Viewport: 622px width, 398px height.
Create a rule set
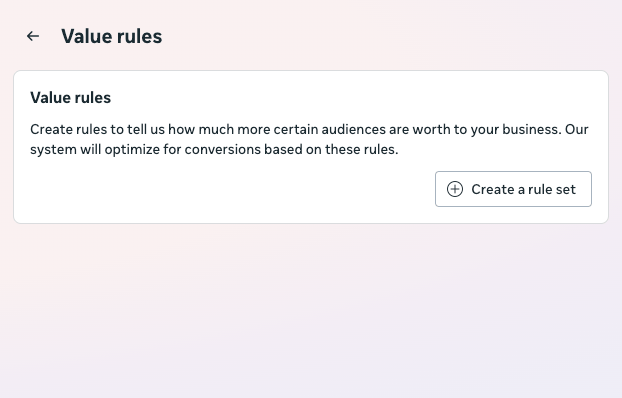[x=513, y=189]
